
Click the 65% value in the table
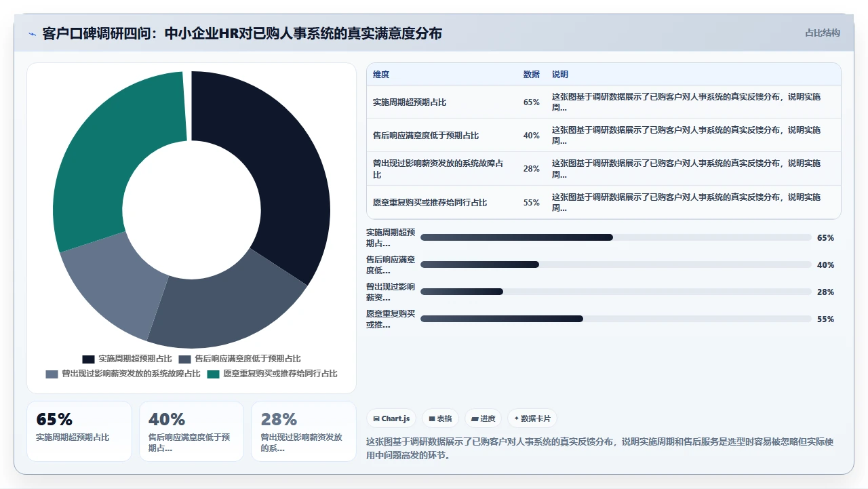tap(532, 102)
